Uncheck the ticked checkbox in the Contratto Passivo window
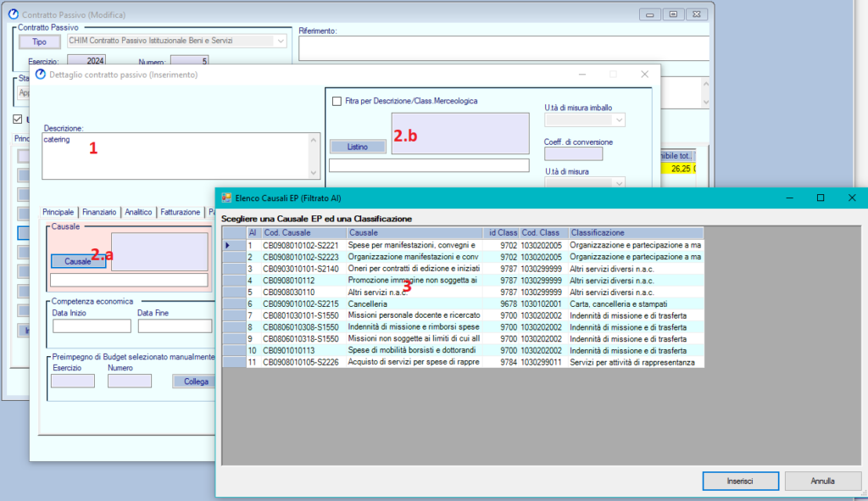This screenshot has width=868, height=501. [x=18, y=119]
